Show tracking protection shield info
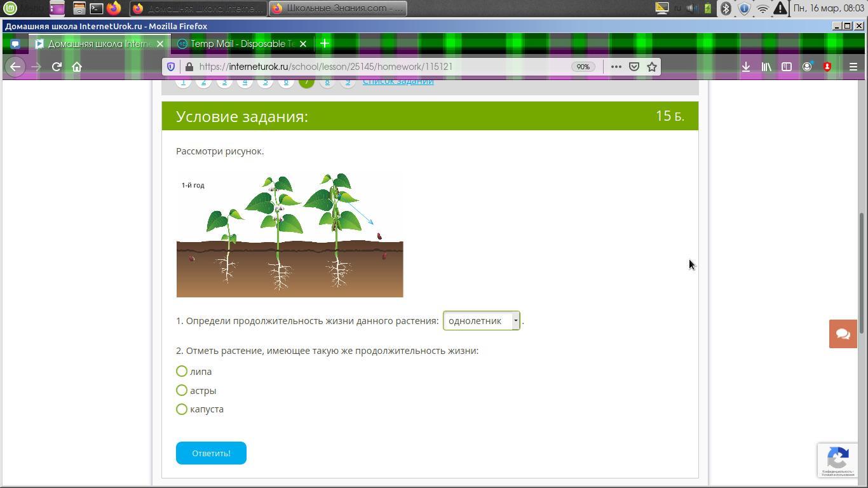Image resolution: width=868 pixels, height=488 pixels. click(171, 67)
